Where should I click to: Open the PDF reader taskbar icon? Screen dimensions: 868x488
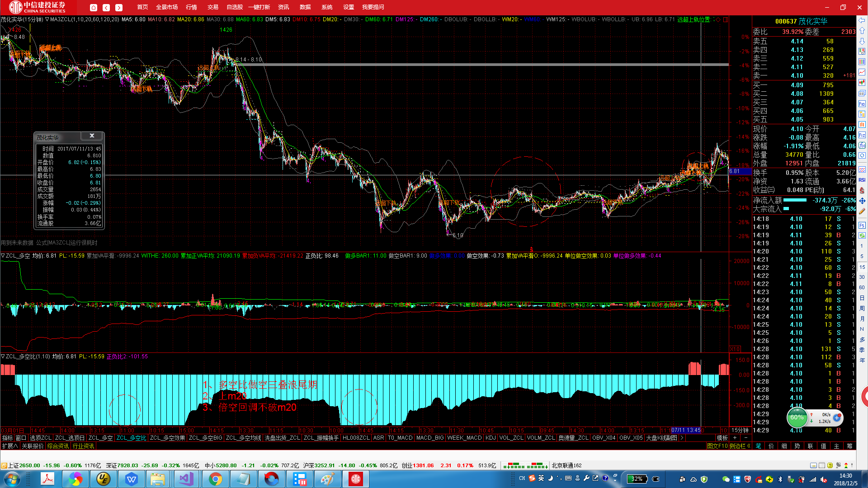[x=47, y=479]
